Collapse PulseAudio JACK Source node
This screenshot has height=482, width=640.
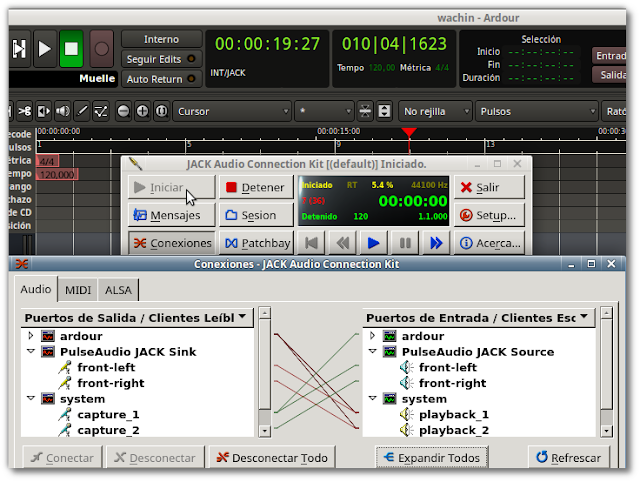(x=372, y=351)
